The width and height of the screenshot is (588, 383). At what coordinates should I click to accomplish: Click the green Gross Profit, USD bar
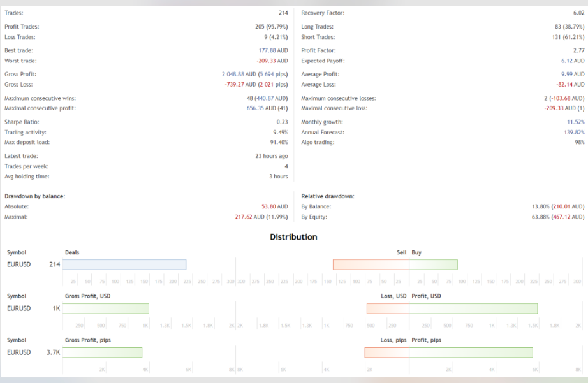(105, 308)
